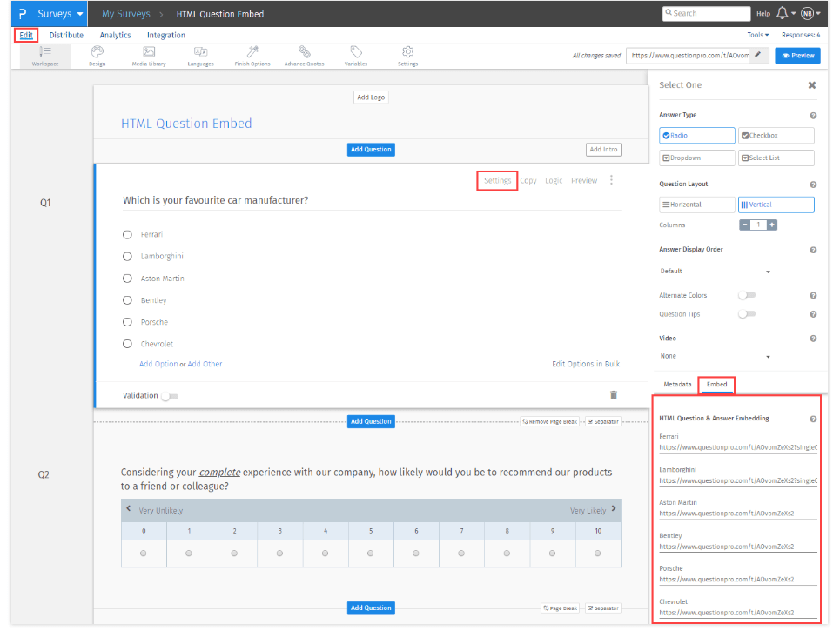840x631 pixels.
Task: Click the QuestionPro logo icon
Action: (x=22, y=14)
